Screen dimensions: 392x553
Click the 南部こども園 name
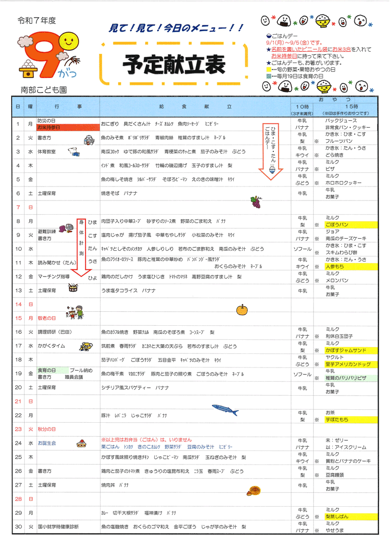(x=44, y=90)
